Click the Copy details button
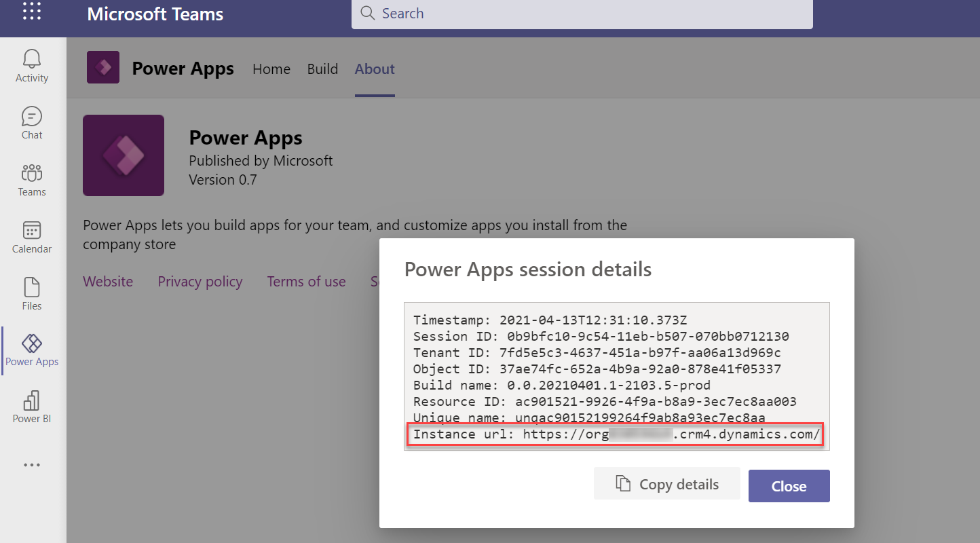Image resolution: width=980 pixels, height=543 pixels. tap(667, 484)
